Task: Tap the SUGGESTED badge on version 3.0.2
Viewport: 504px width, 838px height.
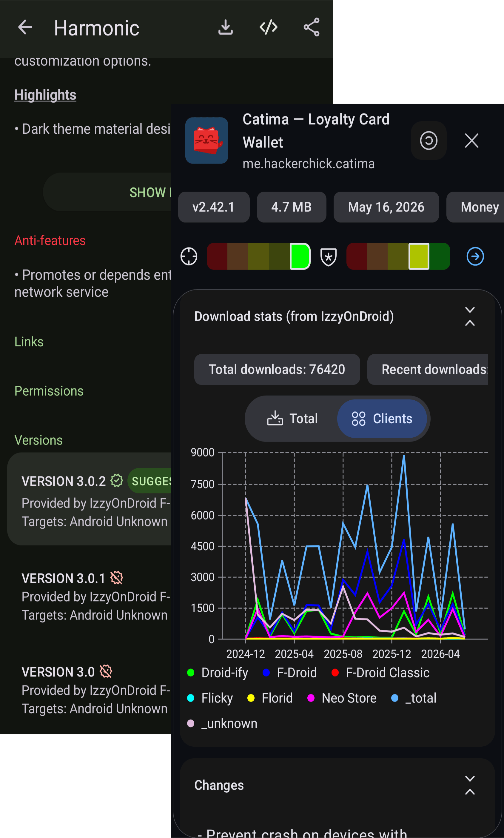Action: (149, 481)
